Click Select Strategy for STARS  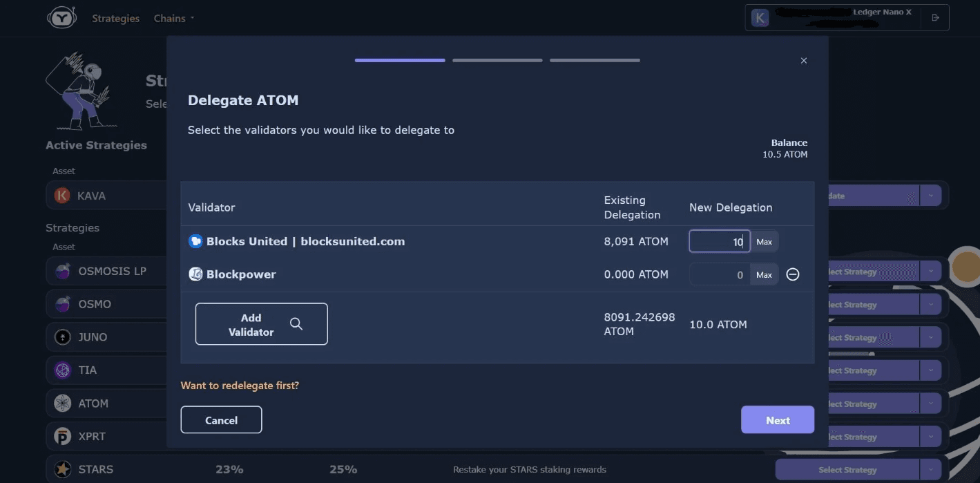tap(847, 470)
